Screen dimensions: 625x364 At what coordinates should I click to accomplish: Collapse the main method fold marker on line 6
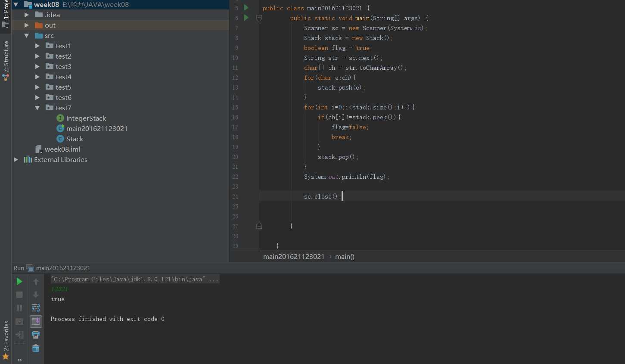pyautogui.click(x=259, y=18)
